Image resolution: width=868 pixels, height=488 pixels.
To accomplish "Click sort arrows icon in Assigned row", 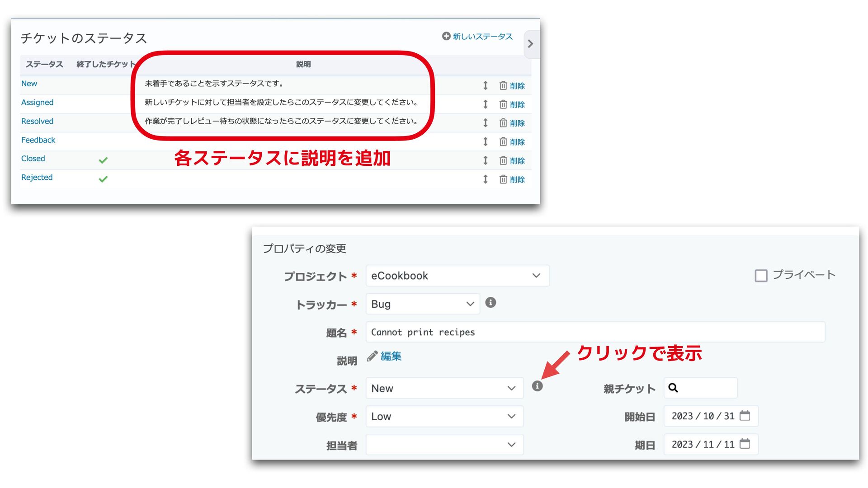I will [x=485, y=104].
